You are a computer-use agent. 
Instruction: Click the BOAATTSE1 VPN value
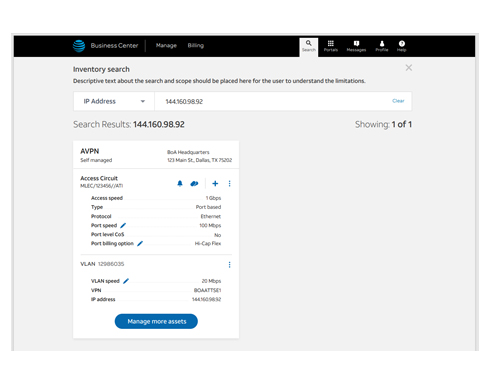pyautogui.click(x=208, y=290)
